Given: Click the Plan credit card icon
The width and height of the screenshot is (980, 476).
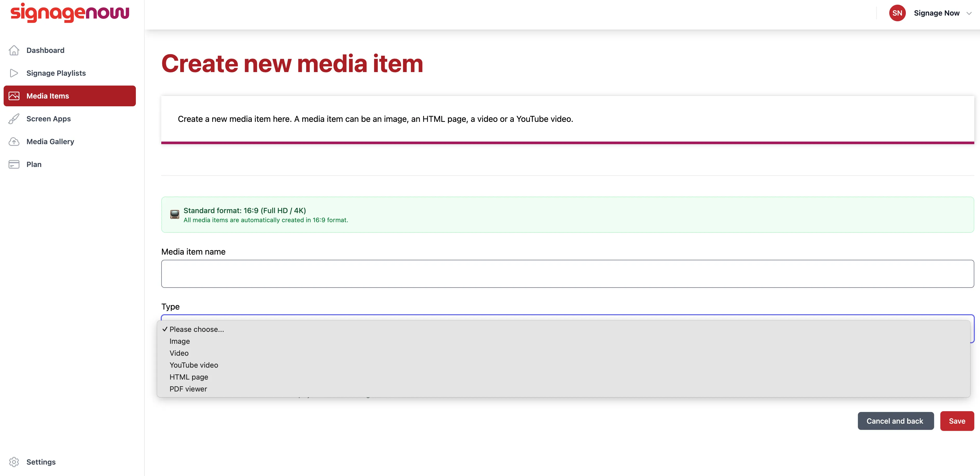Looking at the screenshot, I should pos(14,164).
